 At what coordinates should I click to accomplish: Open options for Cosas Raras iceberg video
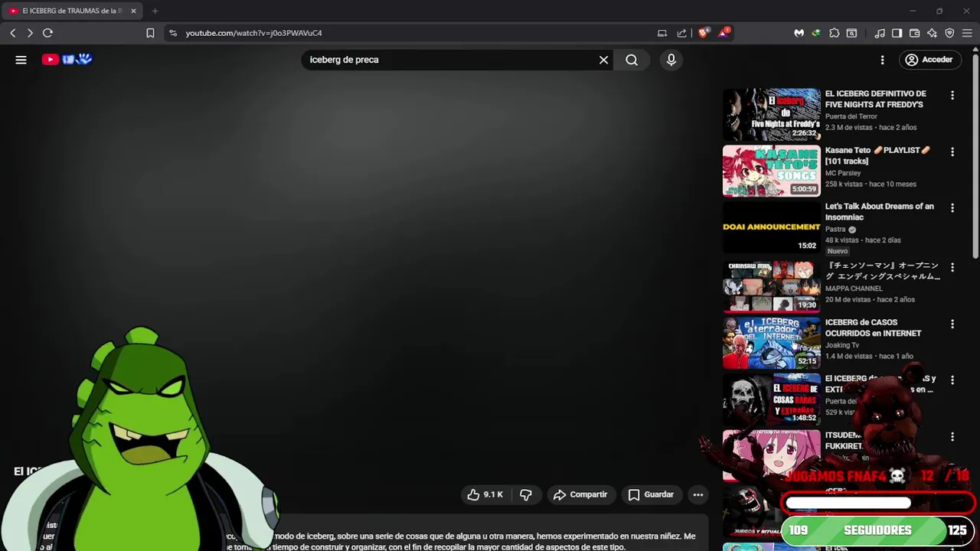952,380
